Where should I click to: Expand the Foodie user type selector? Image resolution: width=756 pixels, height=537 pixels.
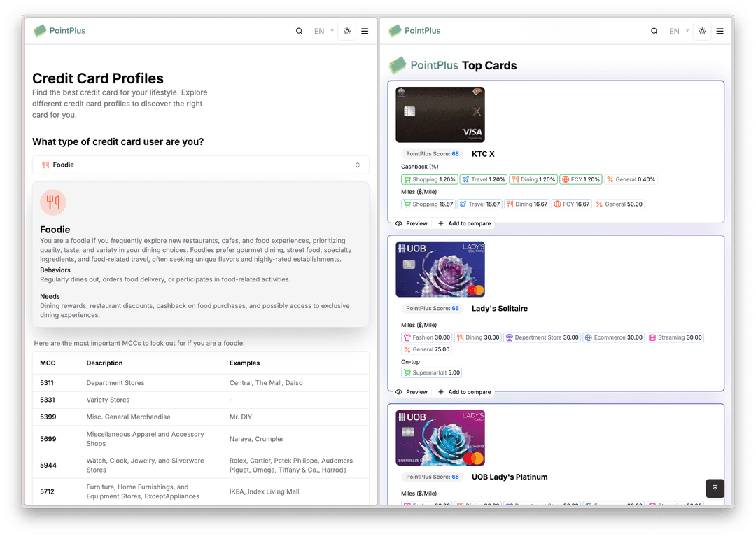[x=200, y=165]
